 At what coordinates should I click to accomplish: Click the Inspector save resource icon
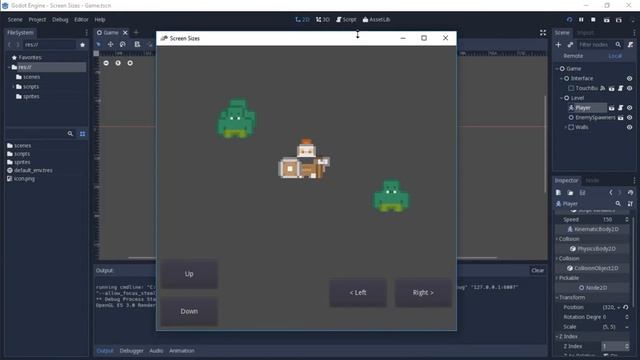[x=582, y=193]
